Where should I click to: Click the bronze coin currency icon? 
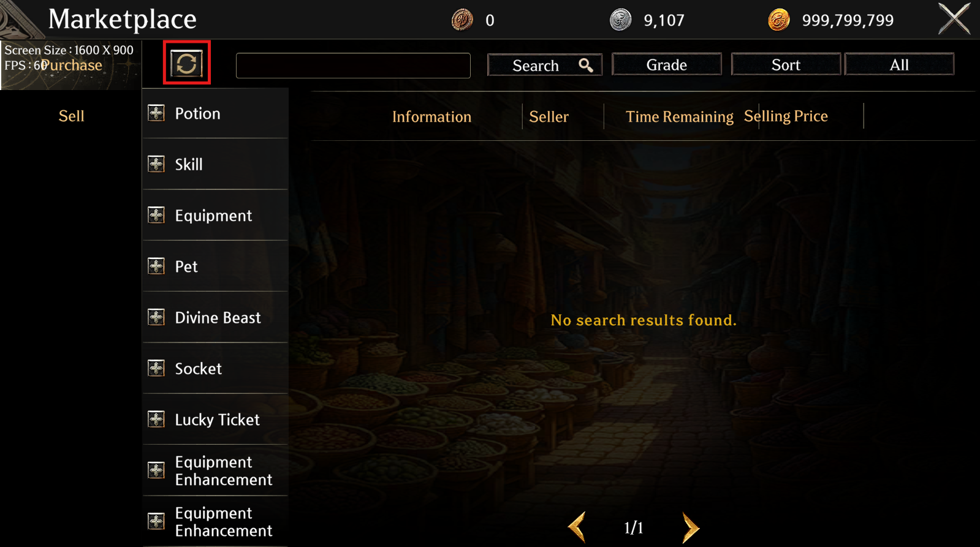(x=462, y=20)
